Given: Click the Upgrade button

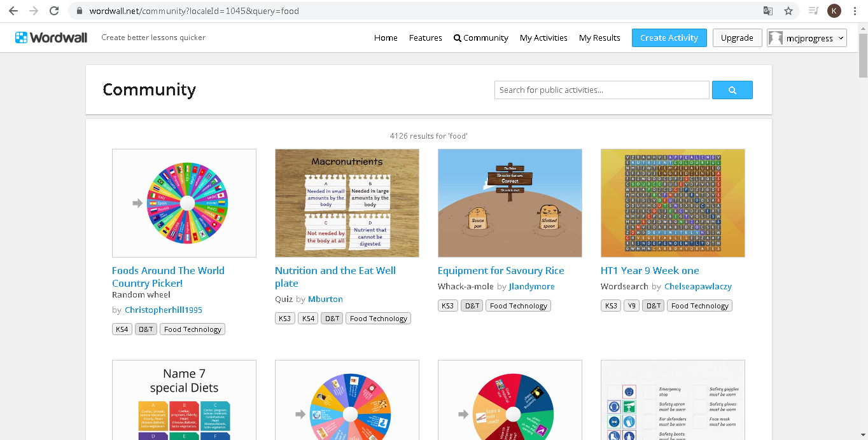Looking at the screenshot, I should point(737,38).
